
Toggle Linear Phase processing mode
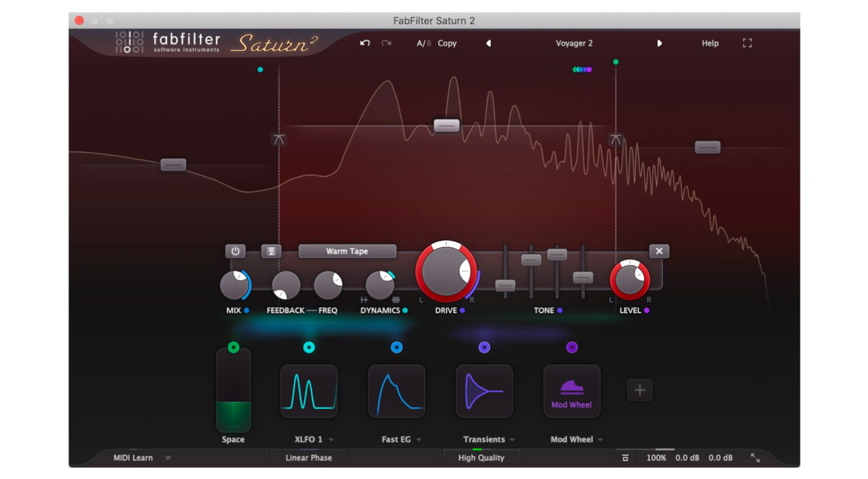point(309,458)
